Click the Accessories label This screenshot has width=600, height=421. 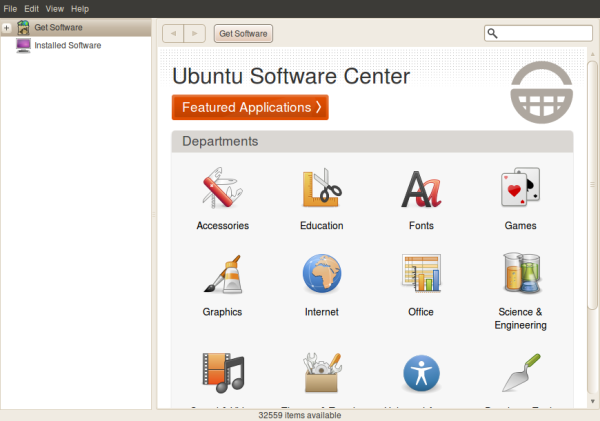coord(223,226)
